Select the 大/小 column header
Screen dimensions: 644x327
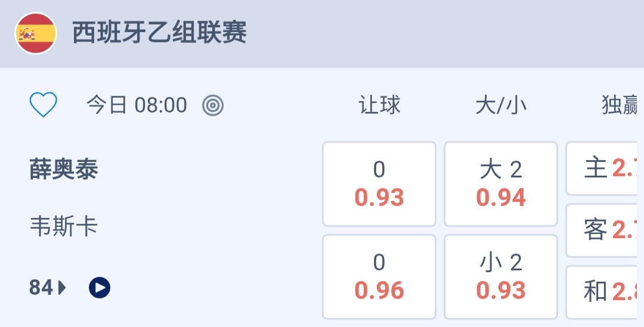[x=501, y=105]
